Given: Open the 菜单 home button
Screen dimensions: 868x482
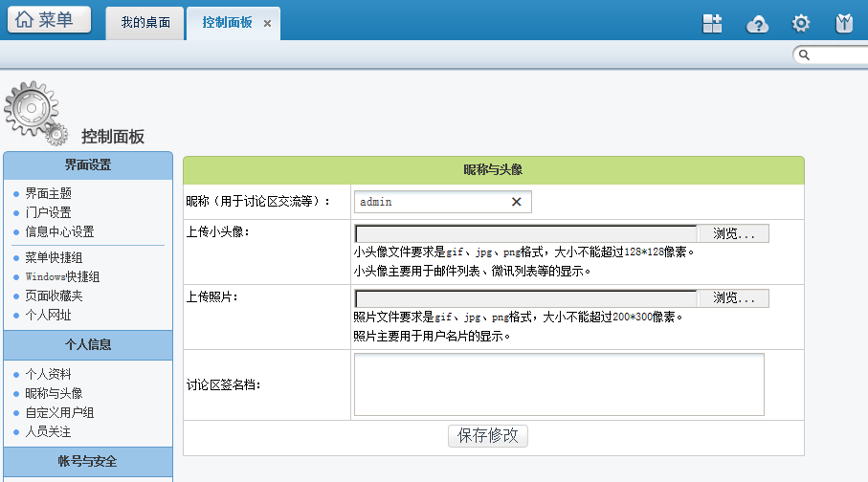Looking at the screenshot, I should click(50, 20).
